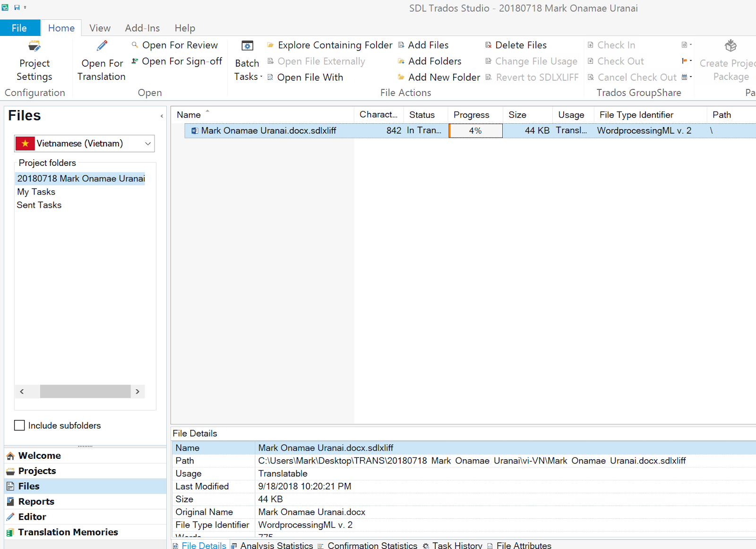Sort by Progress column header

475,115
